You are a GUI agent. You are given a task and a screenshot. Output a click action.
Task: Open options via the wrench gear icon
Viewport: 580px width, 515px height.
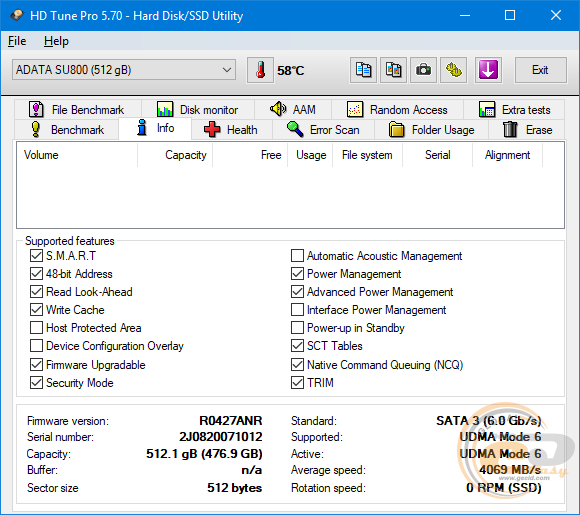[x=453, y=70]
